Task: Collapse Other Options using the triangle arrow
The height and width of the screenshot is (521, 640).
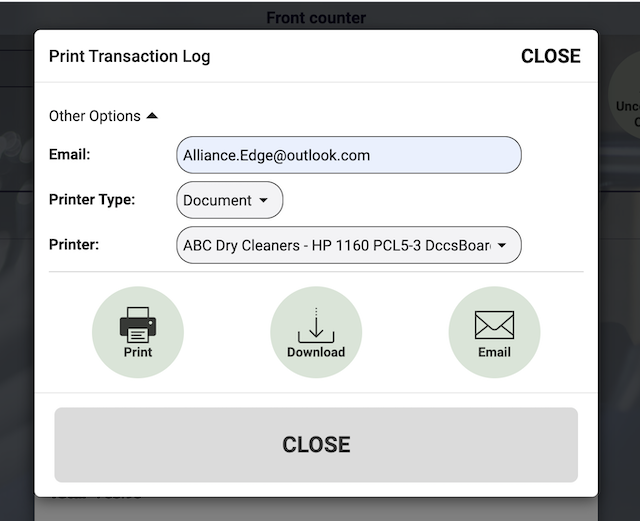Action: (152, 116)
